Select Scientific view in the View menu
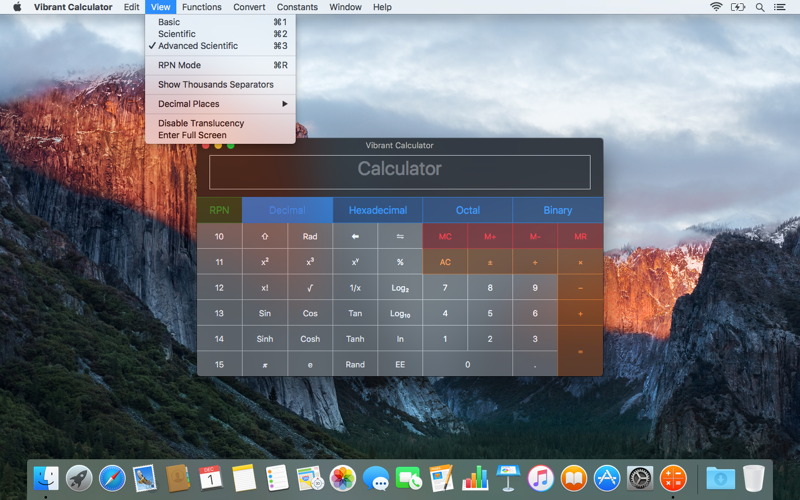The image size is (800, 500). [220, 34]
